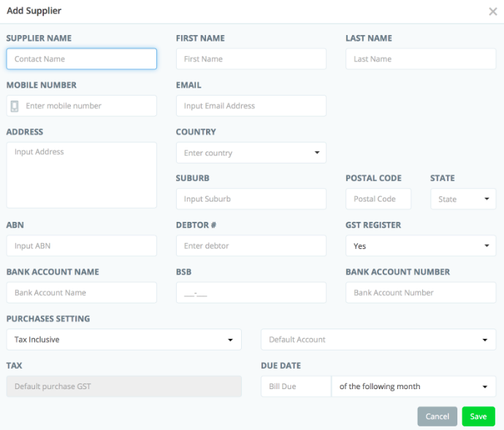Open the Country dropdown
504x430 pixels.
tap(251, 153)
